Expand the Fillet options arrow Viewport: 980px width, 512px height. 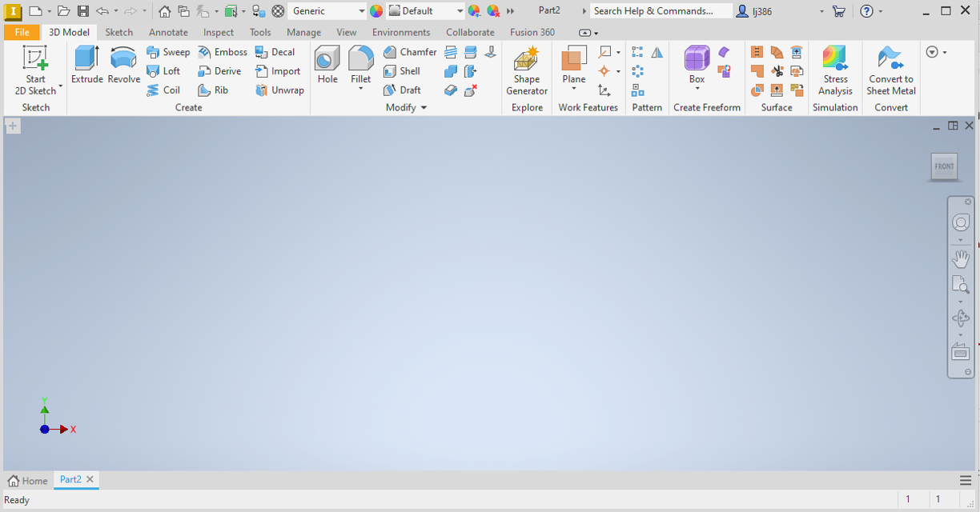361,89
